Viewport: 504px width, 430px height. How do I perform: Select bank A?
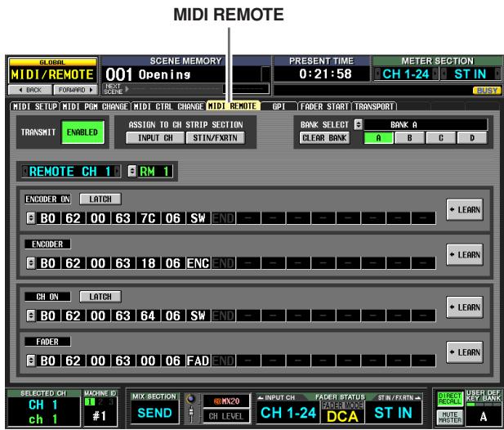pos(378,138)
